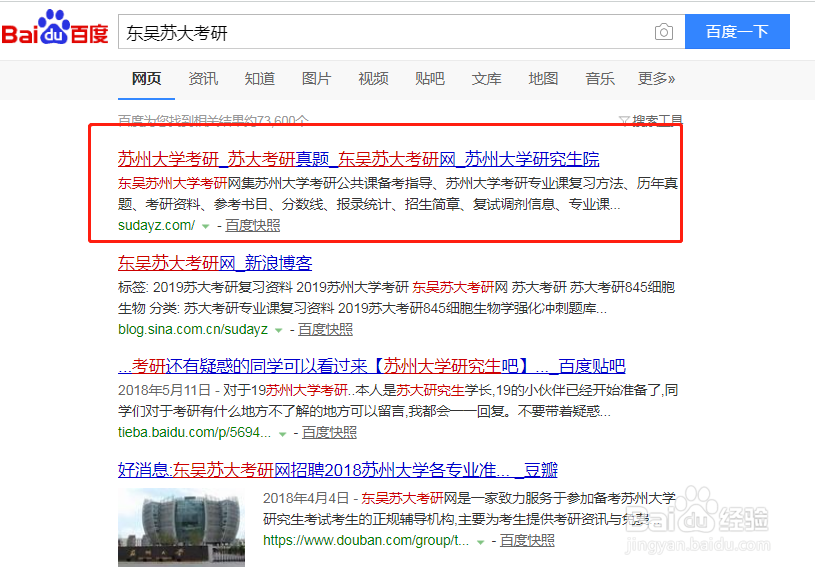Viewport: 815px width, 573px height.
Task: Go to the 贴吧 tab
Action: pos(430,79)
